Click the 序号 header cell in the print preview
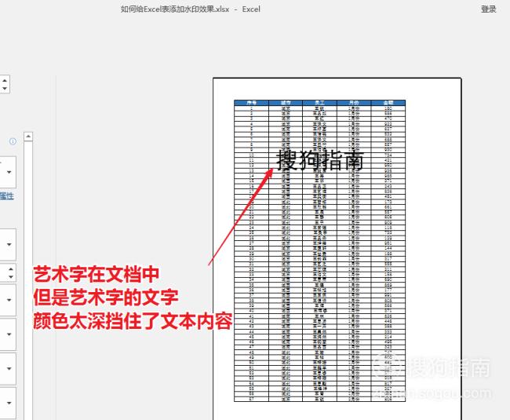Screen dimensions: 510x420 [x=251, y=103]
